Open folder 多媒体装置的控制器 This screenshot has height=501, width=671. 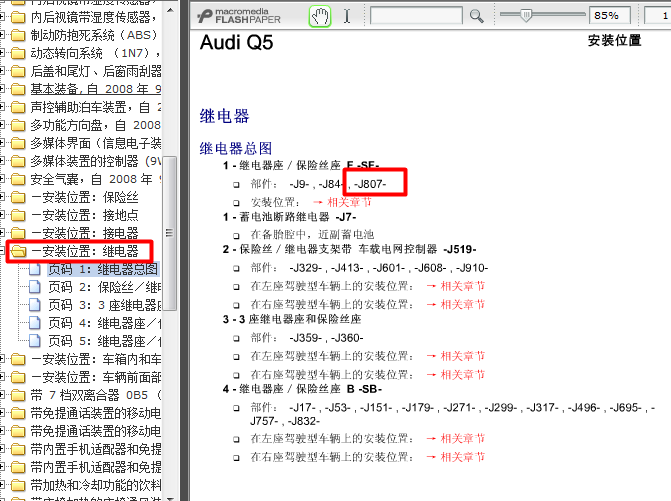(96, 161)
